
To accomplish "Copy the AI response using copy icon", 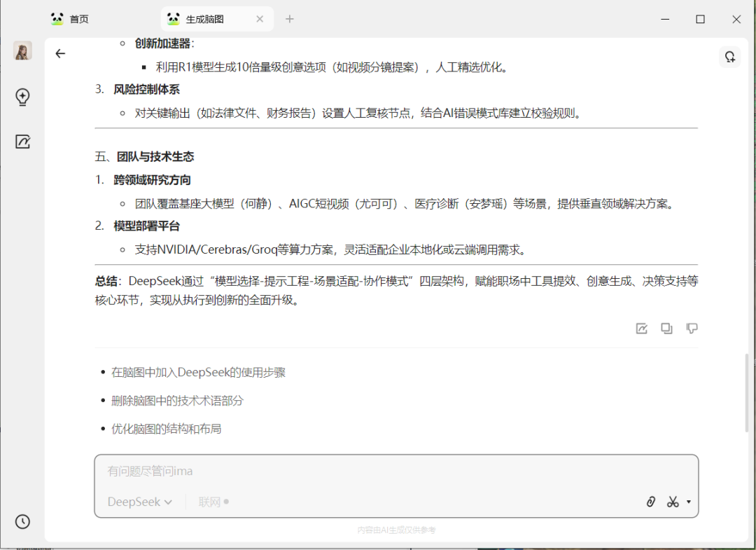I will 666,328.
